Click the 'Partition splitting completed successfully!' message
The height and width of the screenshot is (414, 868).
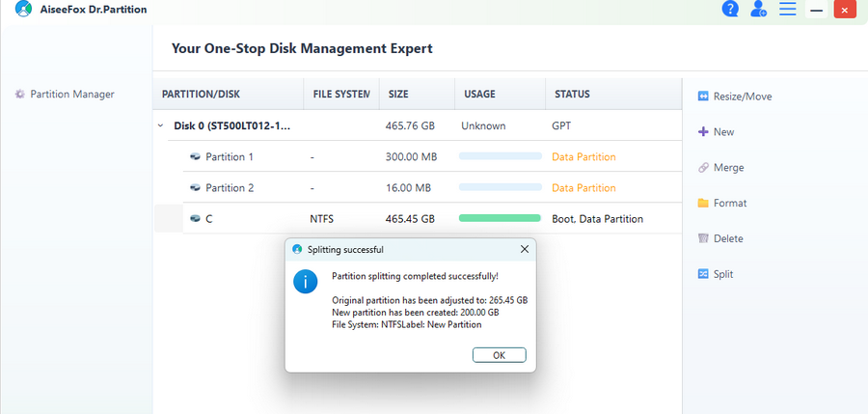click(x=415, y=275)
